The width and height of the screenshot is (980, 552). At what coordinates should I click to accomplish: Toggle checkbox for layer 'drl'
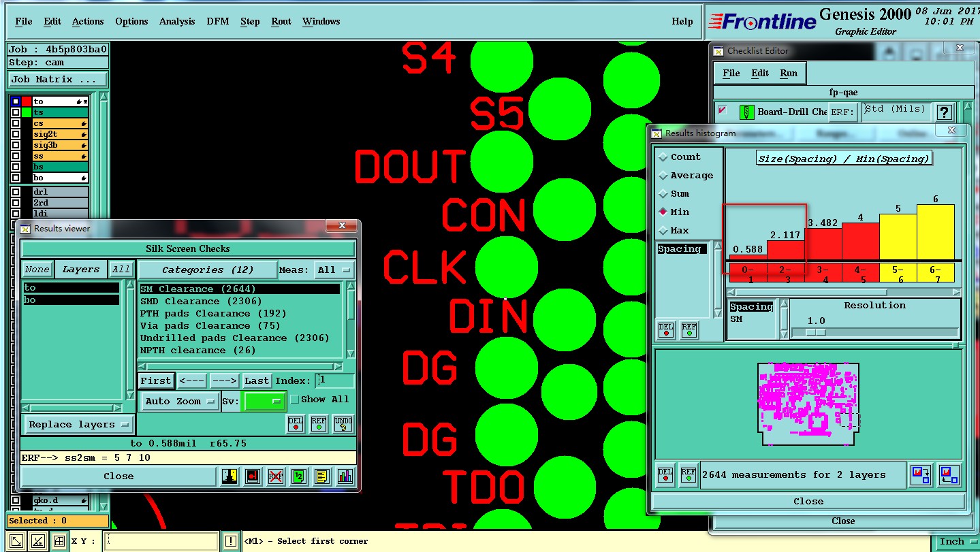click(16, 192)
